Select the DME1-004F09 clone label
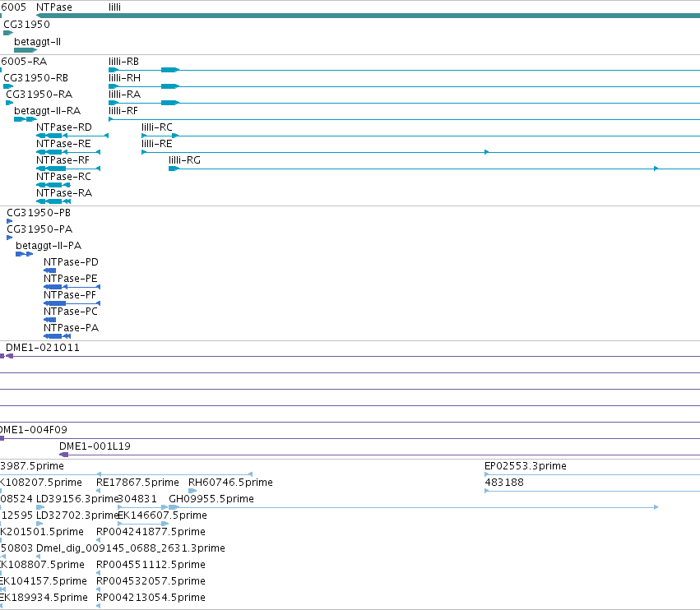The height and width of the screenshot is (610, 700). (34, 430)
